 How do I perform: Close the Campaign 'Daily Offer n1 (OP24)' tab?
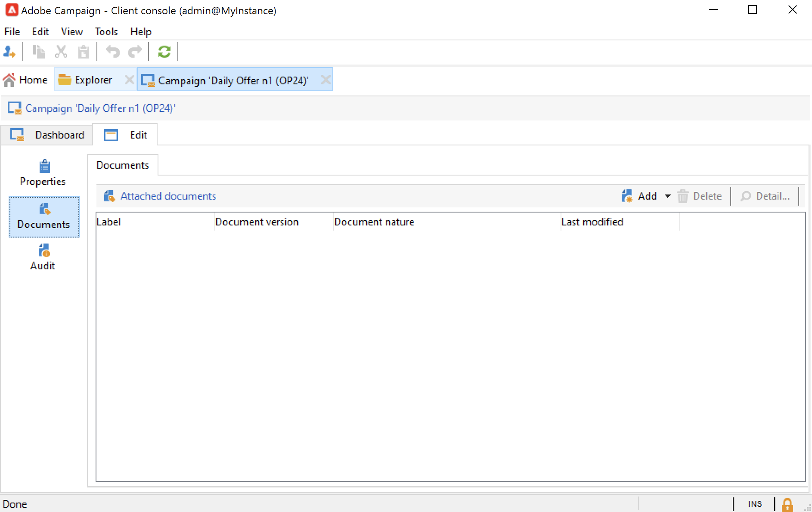coord(326,80)
